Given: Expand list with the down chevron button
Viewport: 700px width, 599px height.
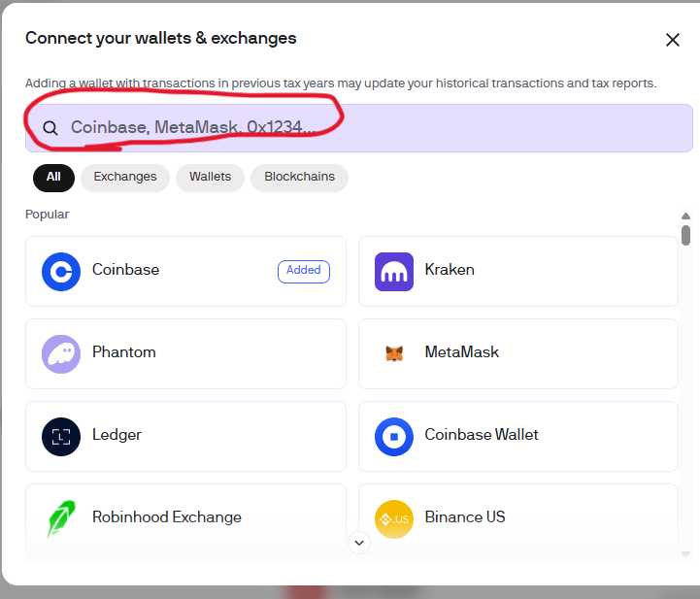Looking at the screenshot, I should point(359,543).
